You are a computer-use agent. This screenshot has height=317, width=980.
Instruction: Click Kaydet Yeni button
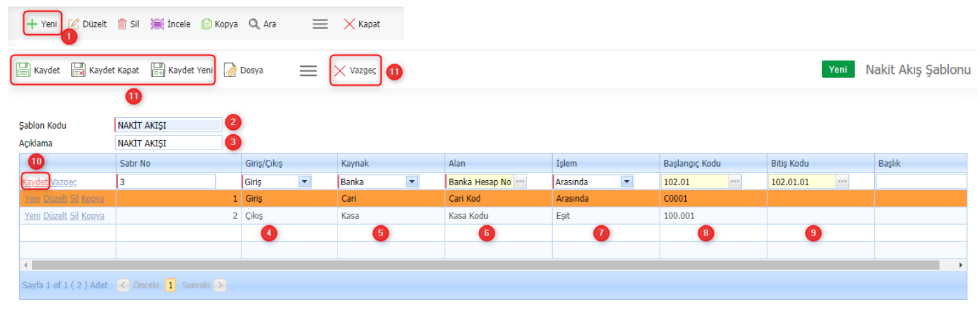(181, 70)
